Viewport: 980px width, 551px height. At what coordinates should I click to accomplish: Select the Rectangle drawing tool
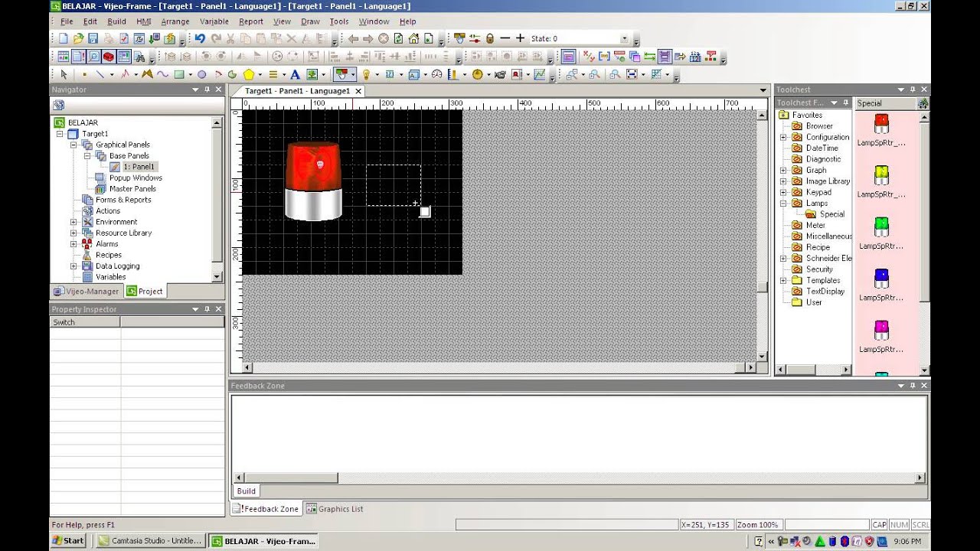(179, 74)
